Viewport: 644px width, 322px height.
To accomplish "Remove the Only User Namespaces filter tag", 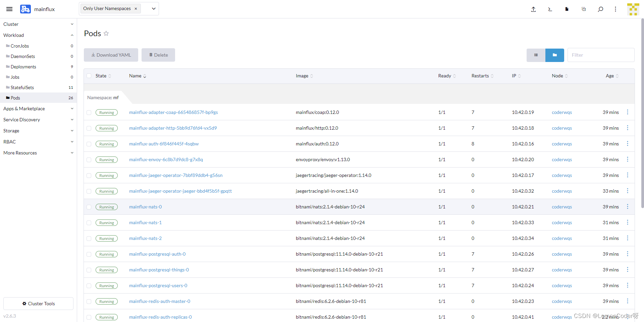I will (x=136, y=9).
